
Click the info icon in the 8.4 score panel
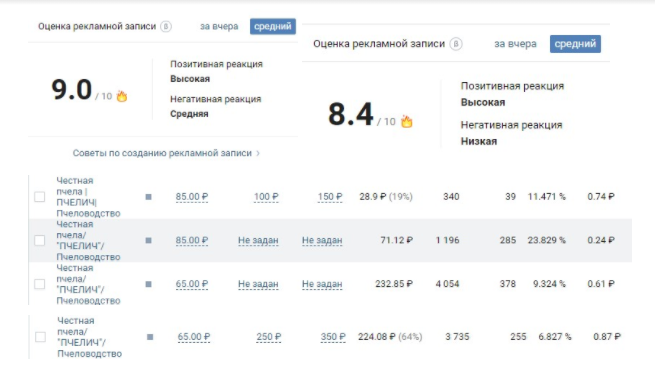click(456, 44)
